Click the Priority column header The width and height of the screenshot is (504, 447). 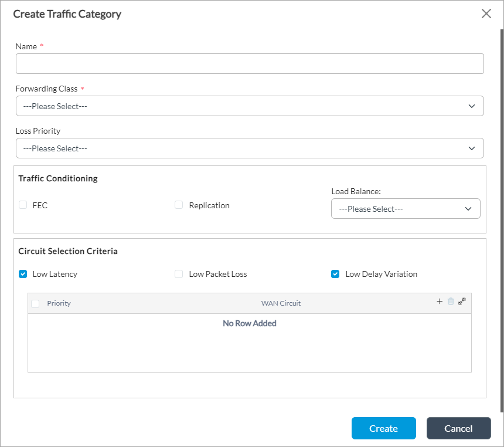59,303
